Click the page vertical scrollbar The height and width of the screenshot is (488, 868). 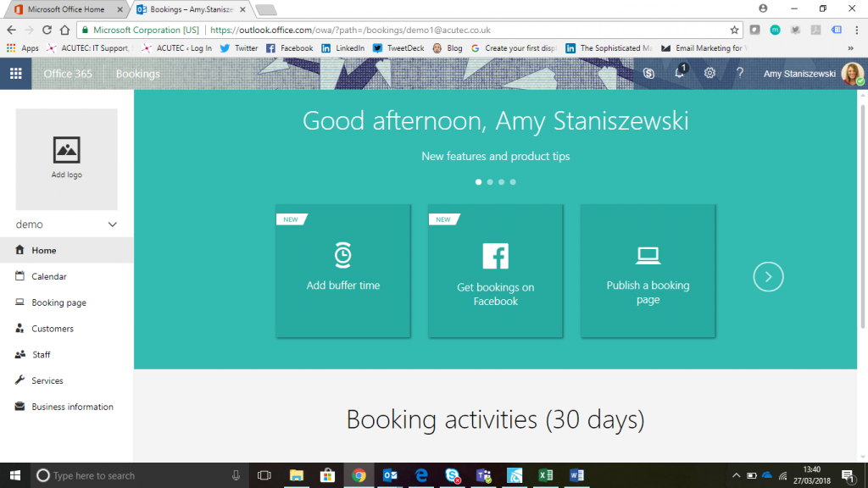pos(862,216)
